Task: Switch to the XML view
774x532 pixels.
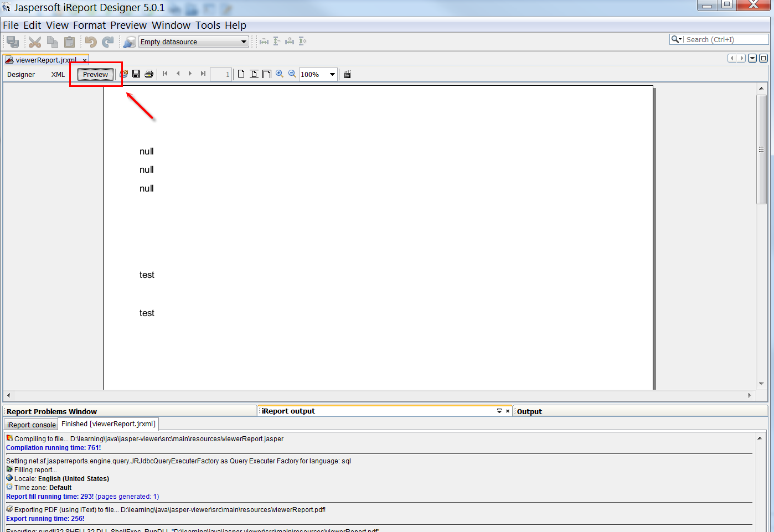Action: click(x=58, y=74)
